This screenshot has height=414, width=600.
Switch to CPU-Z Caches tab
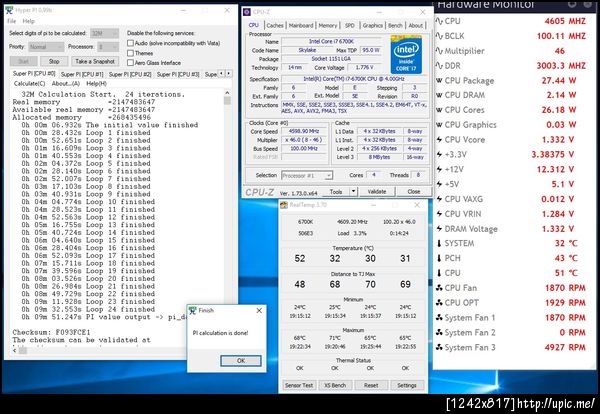[x=275, y=25]
